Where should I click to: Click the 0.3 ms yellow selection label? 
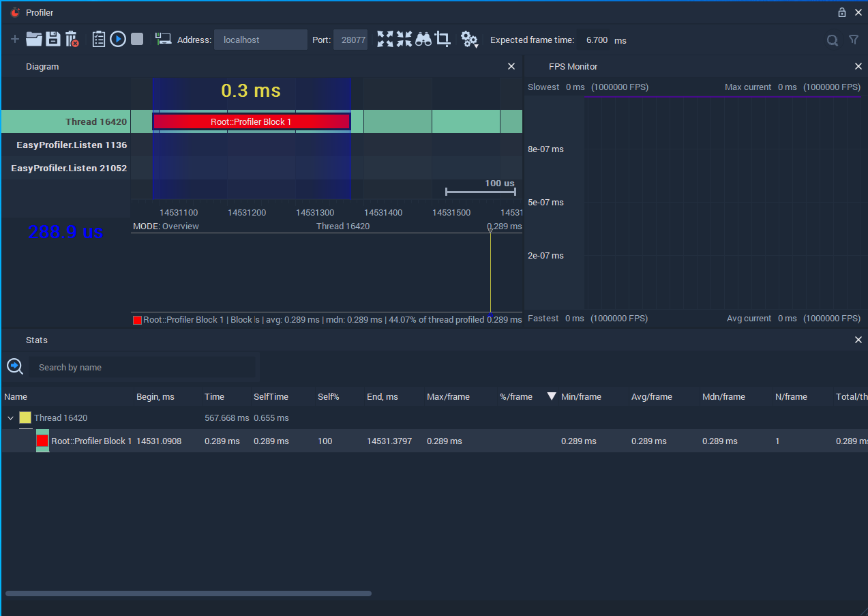coord(251,91)
